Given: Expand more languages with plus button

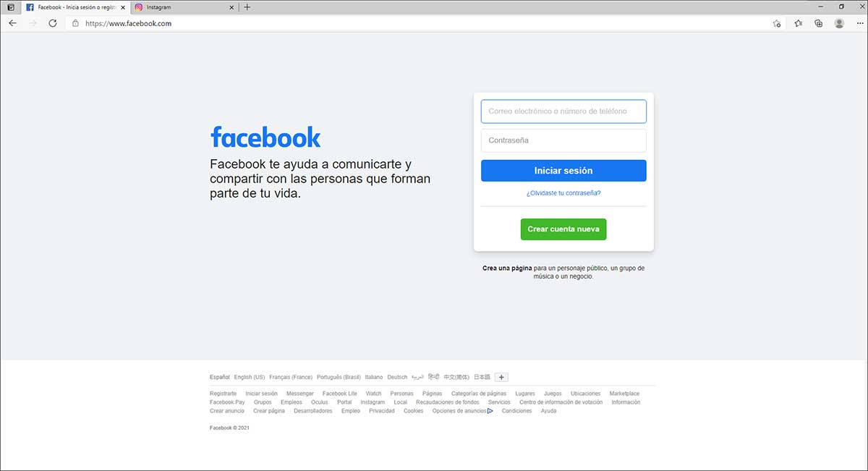Looking at the screenshot, I should [502, 377].
